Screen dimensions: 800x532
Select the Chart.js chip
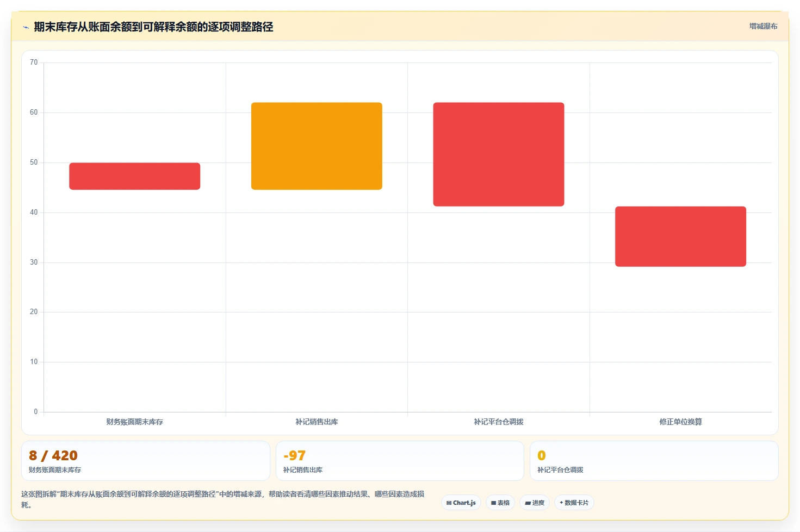pos(461,503)
